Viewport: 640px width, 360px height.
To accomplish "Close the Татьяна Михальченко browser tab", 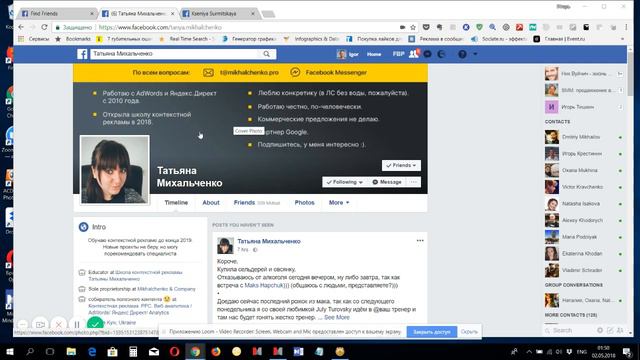I will click(x=172, y=13).
